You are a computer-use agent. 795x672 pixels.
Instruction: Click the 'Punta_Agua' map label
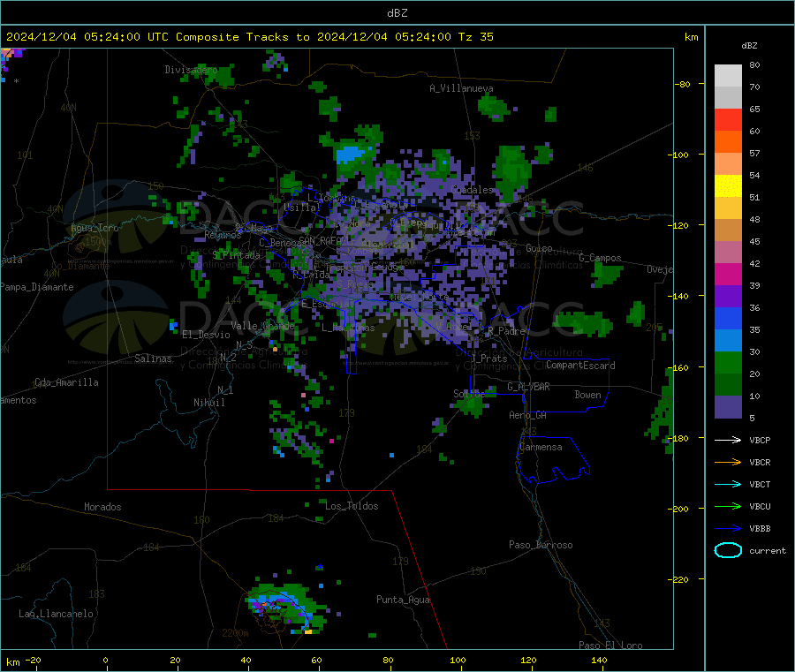coord(403,600)
